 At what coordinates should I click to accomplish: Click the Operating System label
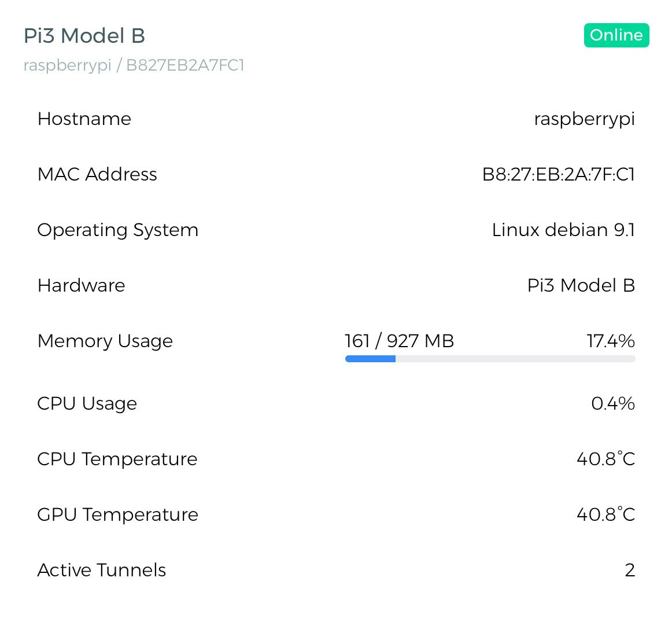pyautogui.click(x=118, y=230)
